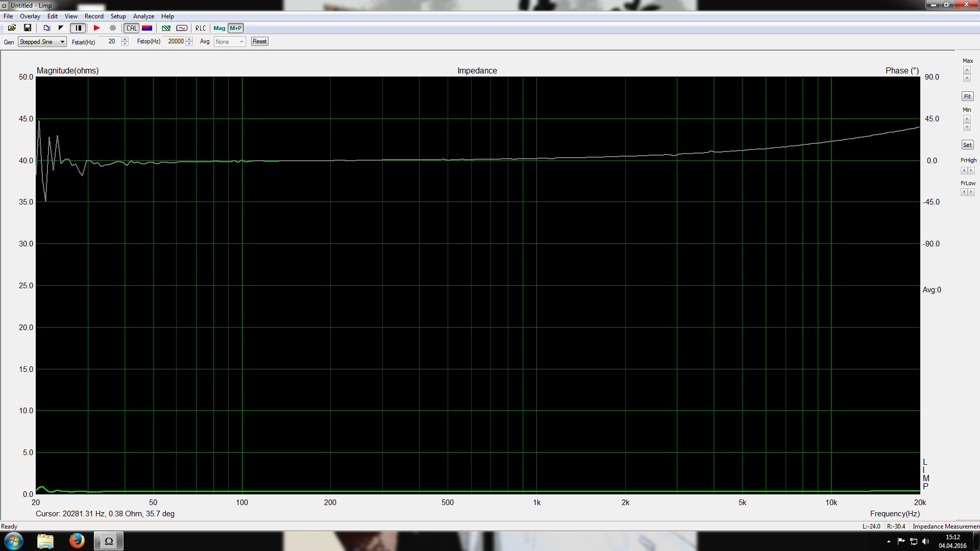Click the RLC estimation icon
The width and height of the screenshot is (980, 551).
coord(201,28)
